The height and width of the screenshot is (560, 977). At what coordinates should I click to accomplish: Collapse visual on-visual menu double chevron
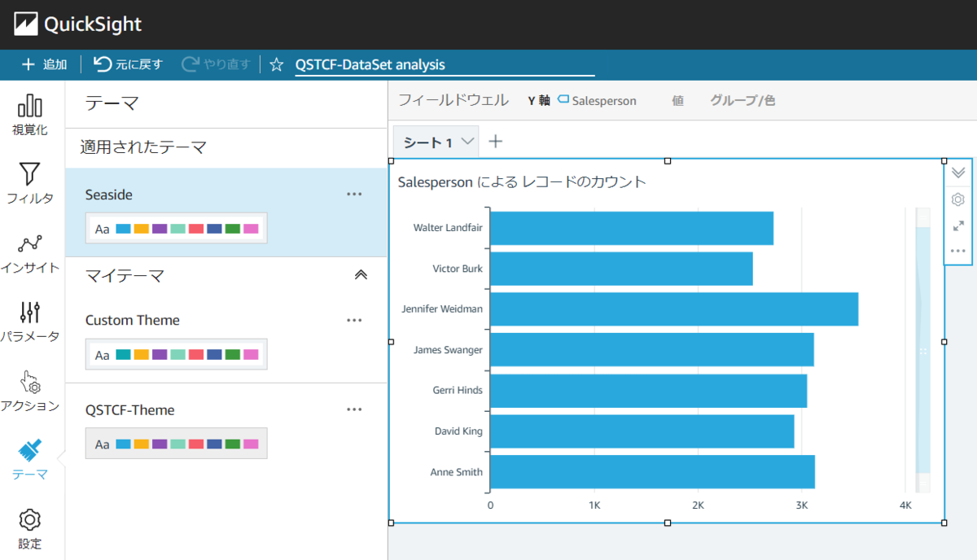click(958, 173)
